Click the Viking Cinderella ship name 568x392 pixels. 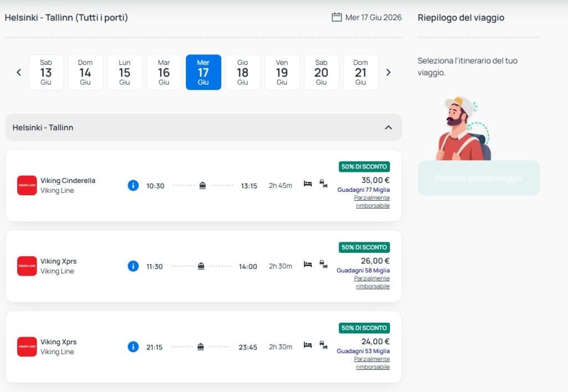(x=68, y=180)
